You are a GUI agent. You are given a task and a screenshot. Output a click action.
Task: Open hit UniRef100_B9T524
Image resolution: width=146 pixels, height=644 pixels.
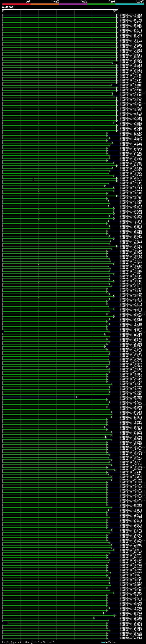[131, 120]
